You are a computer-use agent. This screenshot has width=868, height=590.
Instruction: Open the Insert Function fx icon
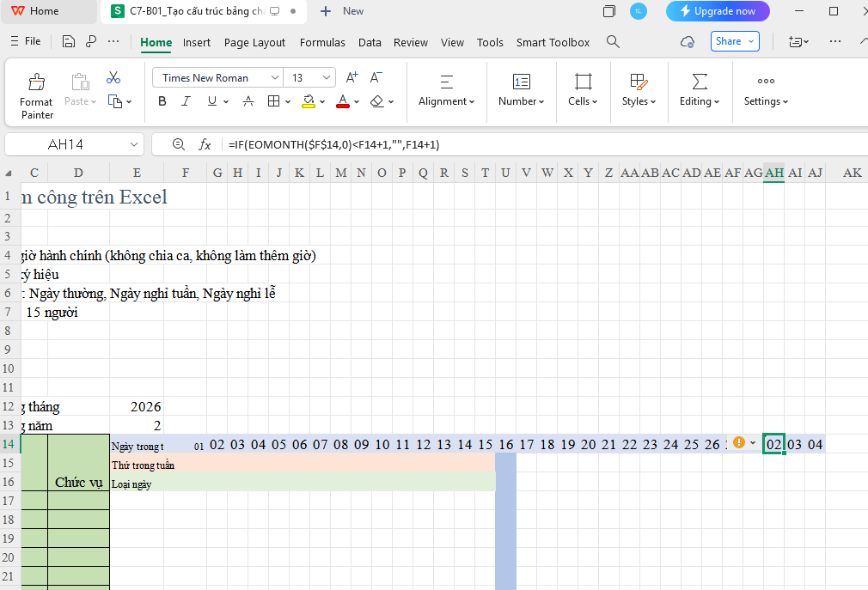(x=205, y=144)
